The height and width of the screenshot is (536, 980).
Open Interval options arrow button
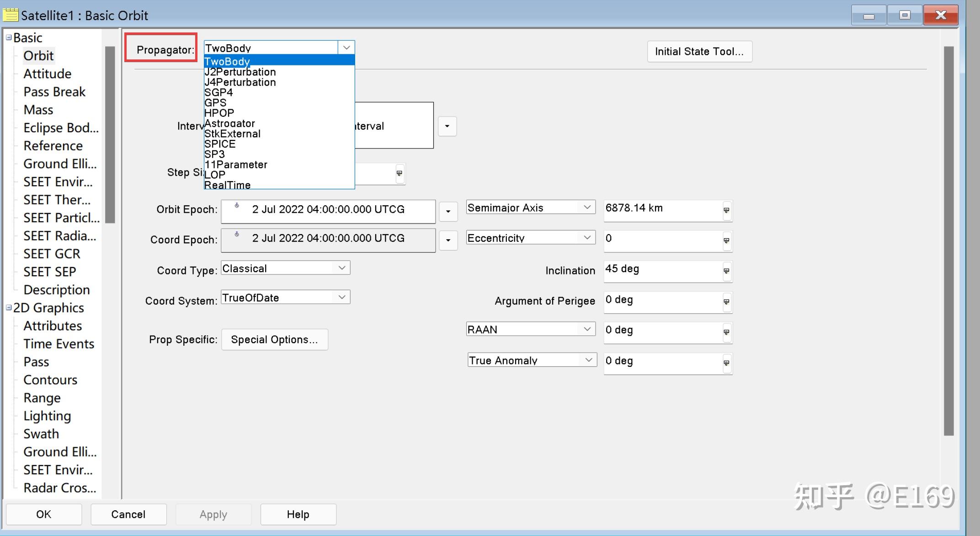[x=447, y=126]
